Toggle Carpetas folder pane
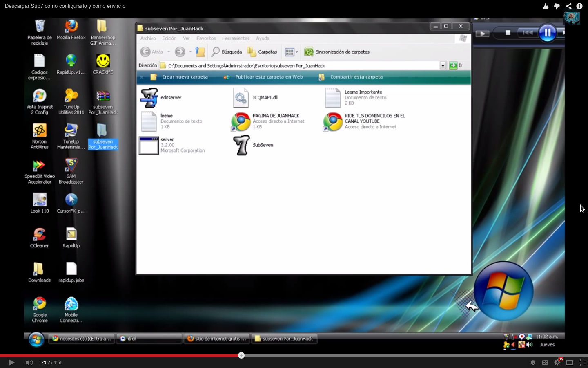 [262, 52]
